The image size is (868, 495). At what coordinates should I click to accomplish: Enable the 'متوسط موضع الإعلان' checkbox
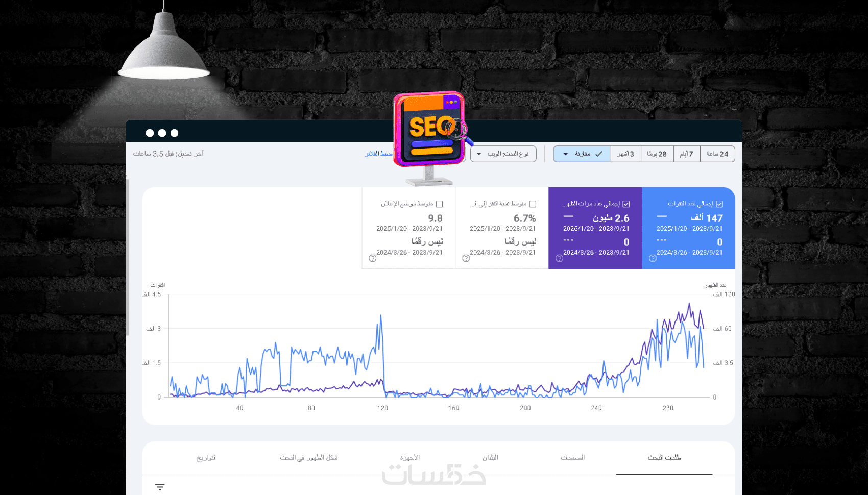point(439,204)
